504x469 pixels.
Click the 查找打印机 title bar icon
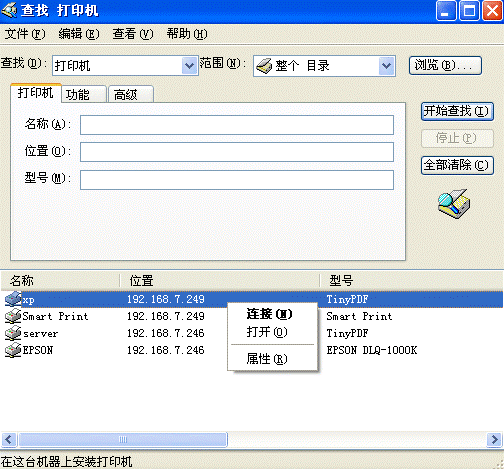click(9, 10)
